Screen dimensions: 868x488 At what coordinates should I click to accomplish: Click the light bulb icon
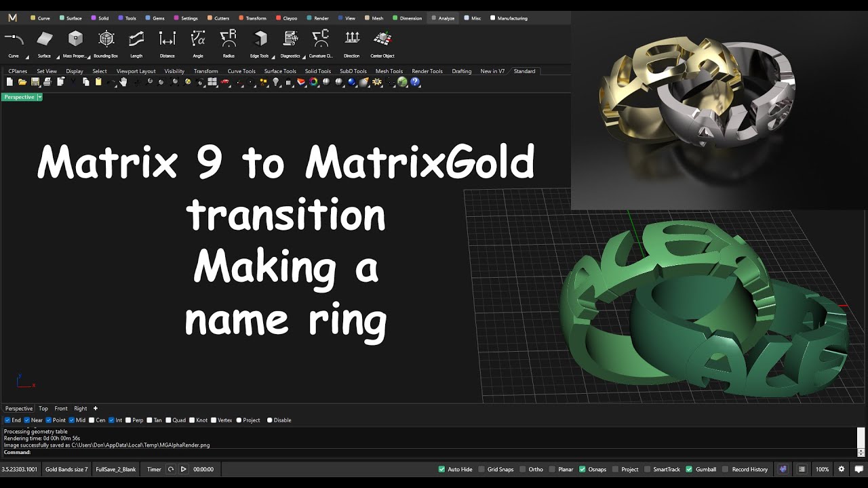pos(276,82)
